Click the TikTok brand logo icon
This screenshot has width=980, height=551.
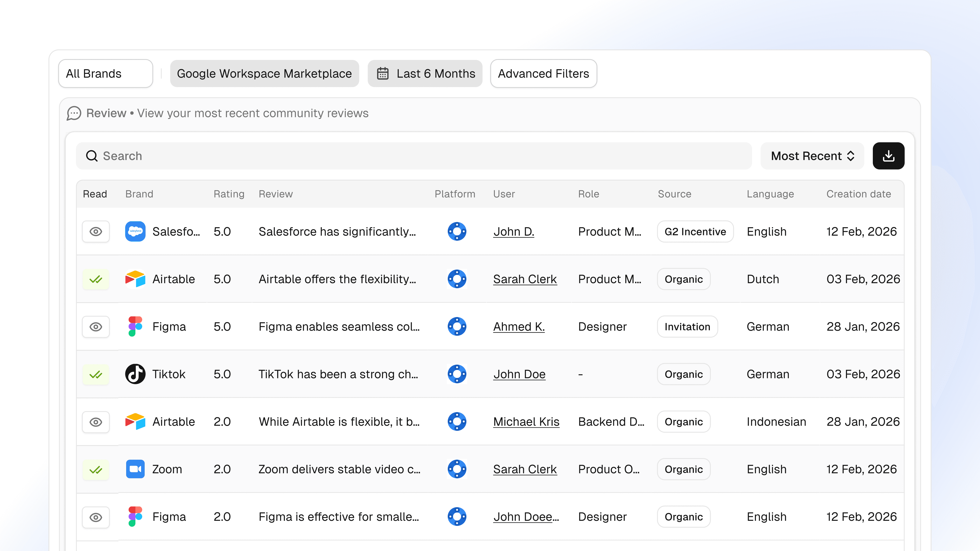point(135,374)
